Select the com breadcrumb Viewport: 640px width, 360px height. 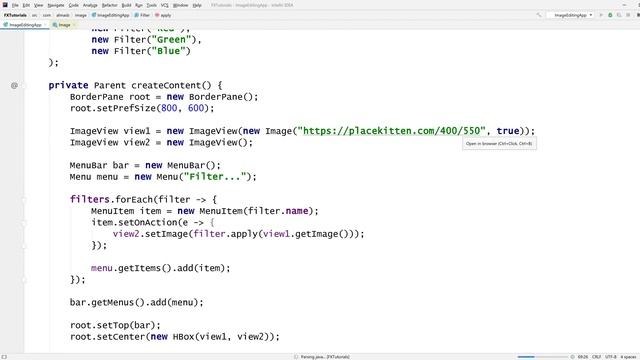click(47, 15)
